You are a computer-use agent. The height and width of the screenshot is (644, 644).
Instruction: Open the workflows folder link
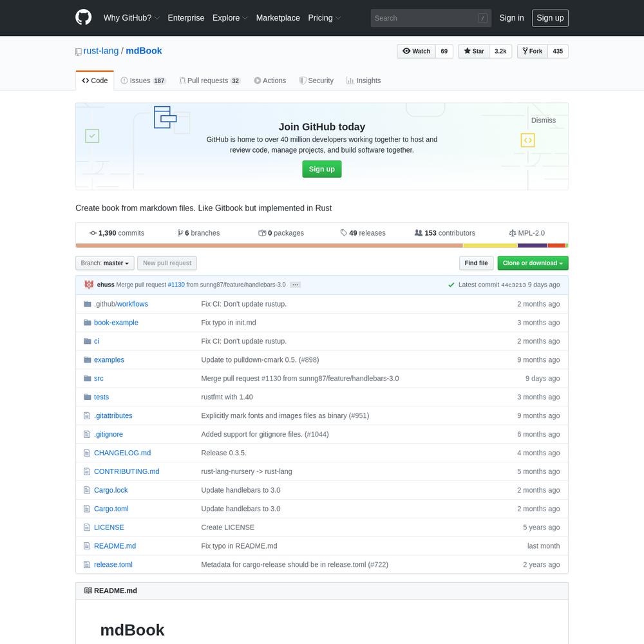132,304
